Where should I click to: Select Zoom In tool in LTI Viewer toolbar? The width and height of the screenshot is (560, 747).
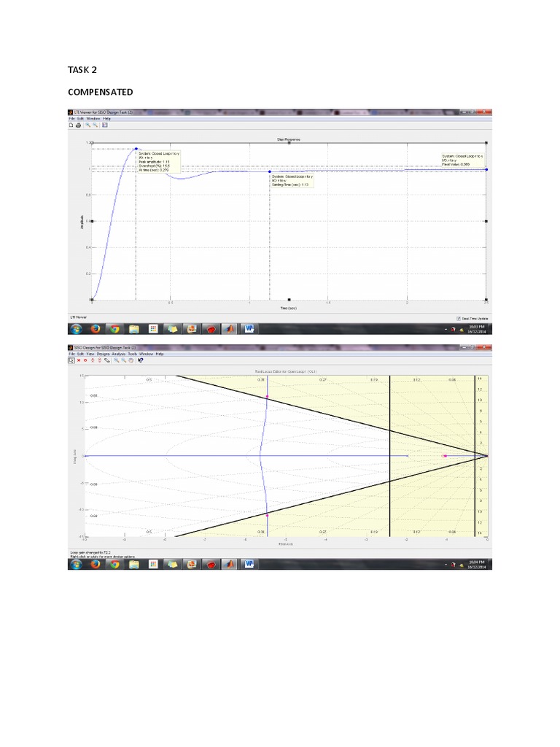click(87, 125)
